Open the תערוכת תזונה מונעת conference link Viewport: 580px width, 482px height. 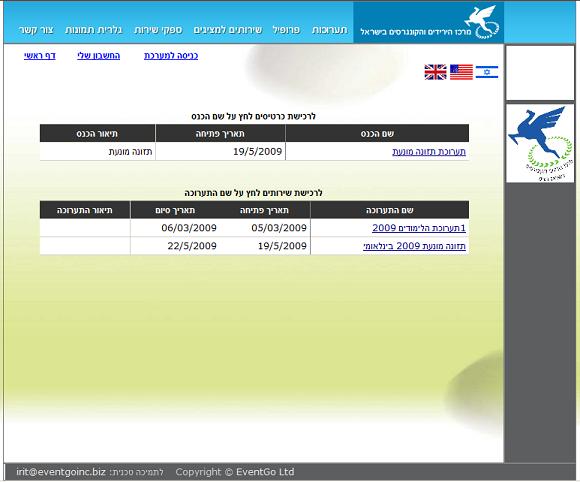pos(429,152)
